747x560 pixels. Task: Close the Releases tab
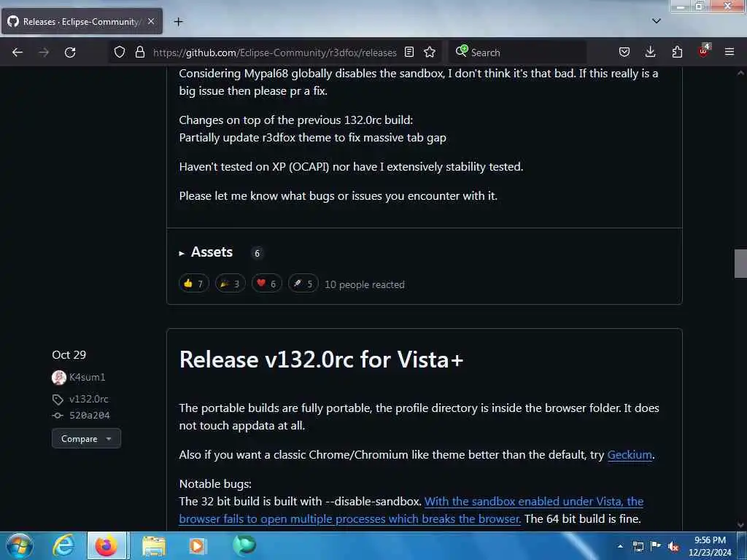151,21
